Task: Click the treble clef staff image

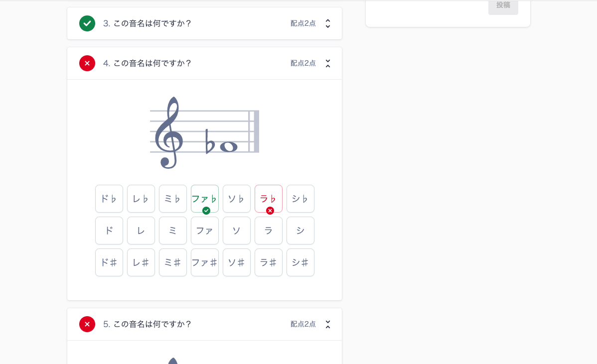Action: (204, 132)
